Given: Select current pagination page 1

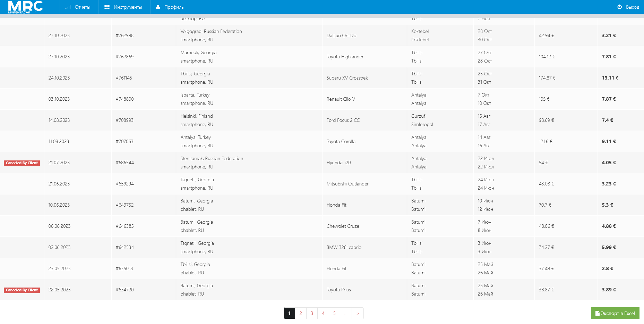Looking at the screenshot, I should pos(290,313).
